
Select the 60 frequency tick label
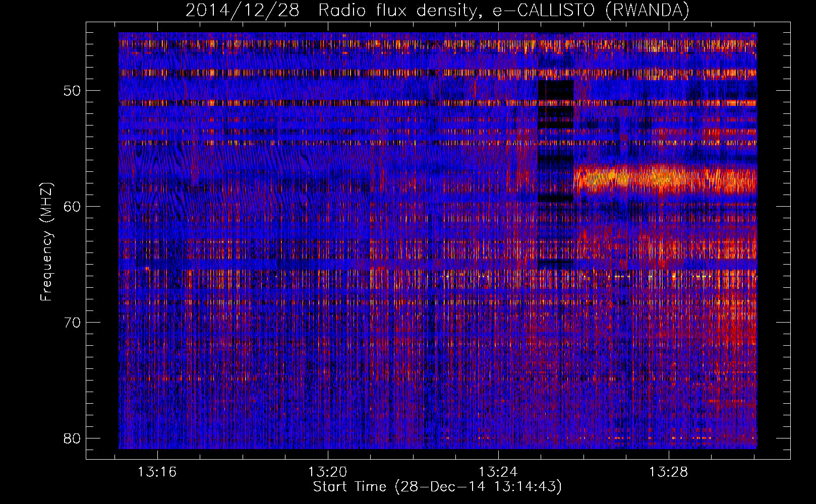pyautogui.click(x=73, y=207)
